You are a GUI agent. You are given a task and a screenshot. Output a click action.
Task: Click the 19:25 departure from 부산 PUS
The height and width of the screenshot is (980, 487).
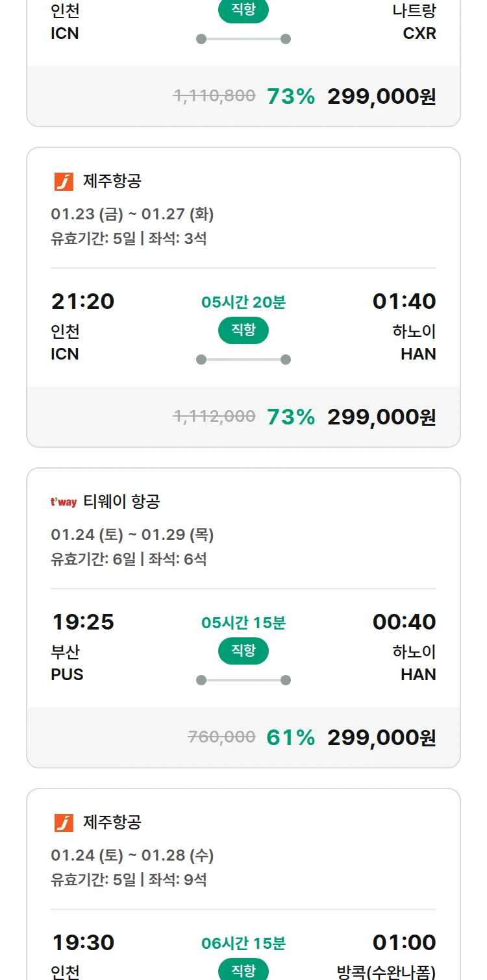click(x=82, y=622)
